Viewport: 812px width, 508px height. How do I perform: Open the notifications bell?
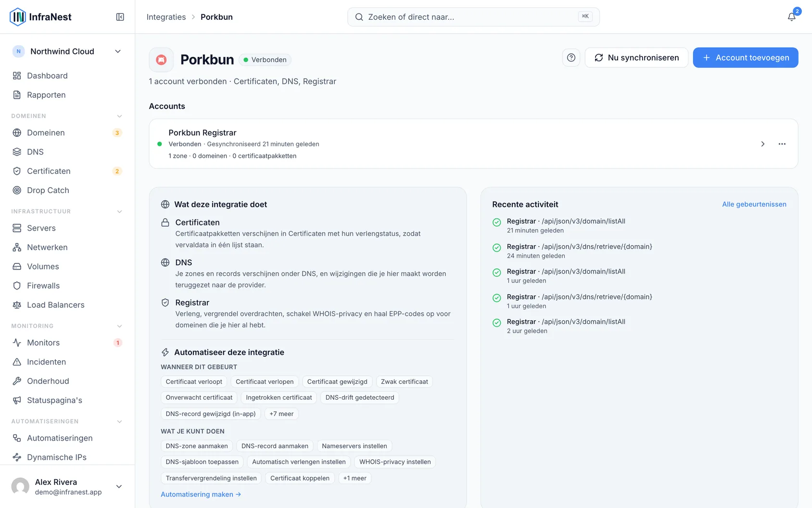coord(791,17)
